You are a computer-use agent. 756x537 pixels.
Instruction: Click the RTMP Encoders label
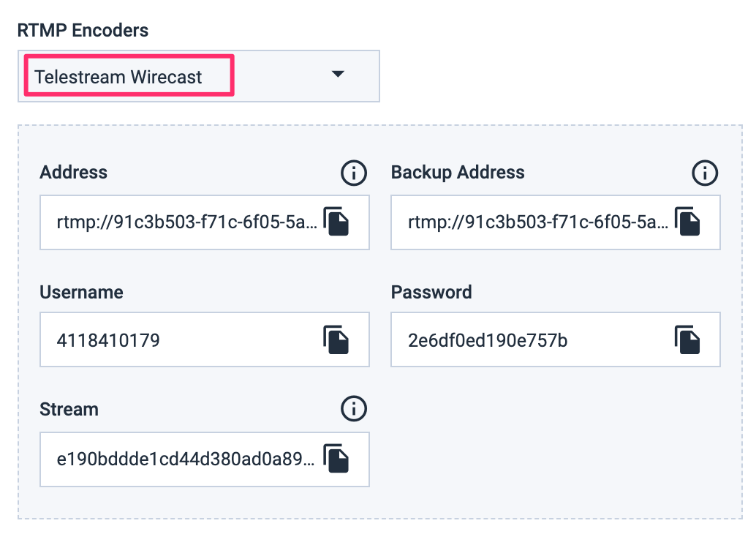83,31
